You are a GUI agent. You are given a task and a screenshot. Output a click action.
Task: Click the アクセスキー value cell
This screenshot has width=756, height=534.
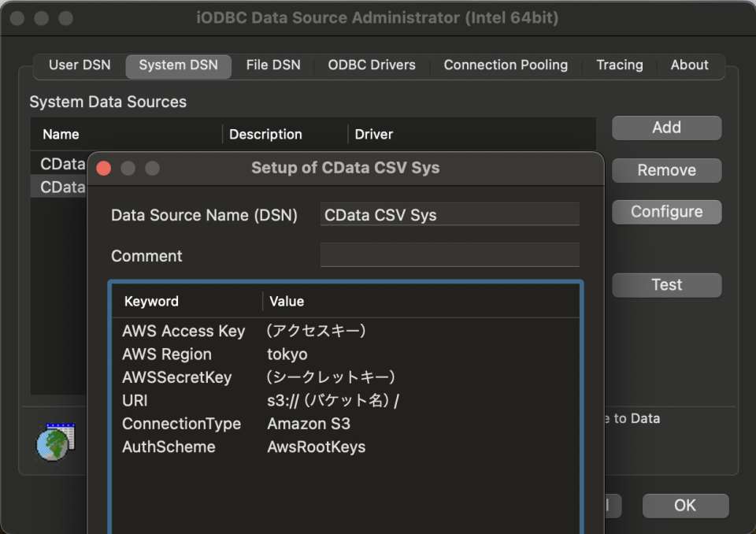coord(317,331)
